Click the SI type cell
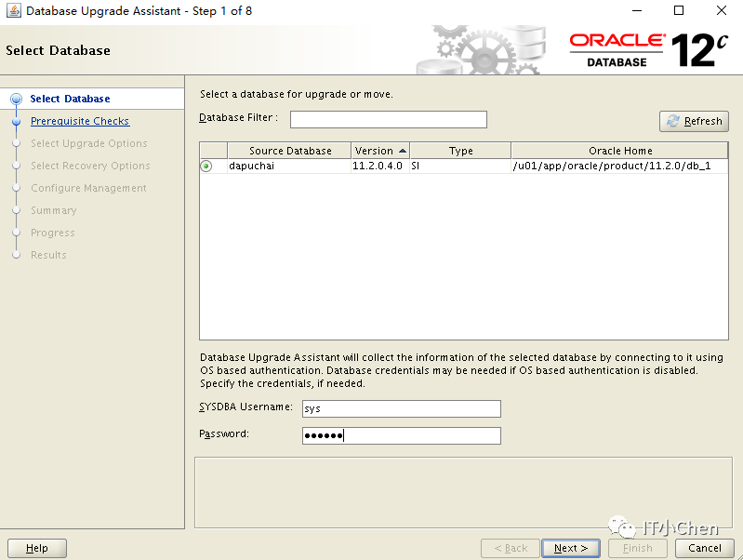The width and height of the screenshot is (743, 560). click(x=460, y=166)
